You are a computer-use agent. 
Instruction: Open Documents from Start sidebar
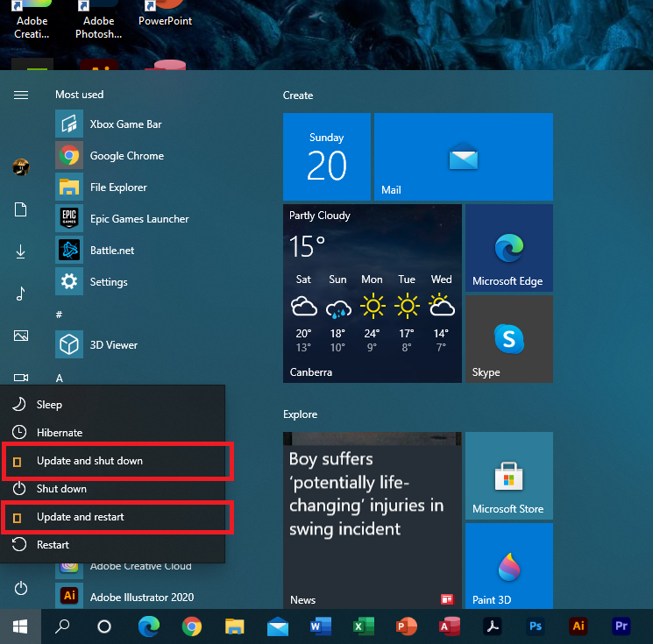(21, 209)
